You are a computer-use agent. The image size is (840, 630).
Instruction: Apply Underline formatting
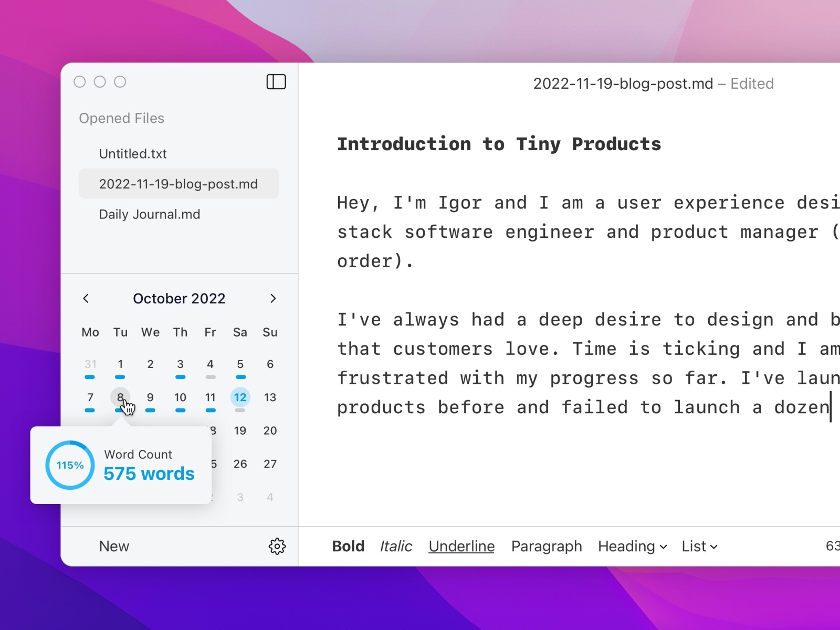click(x=461, y=546)
